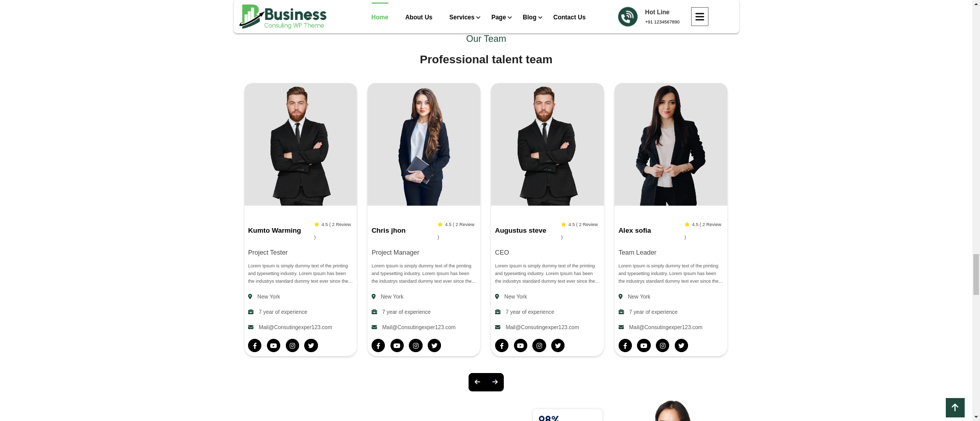Open Alex sofia's Twitter icon

click(681, 345)
